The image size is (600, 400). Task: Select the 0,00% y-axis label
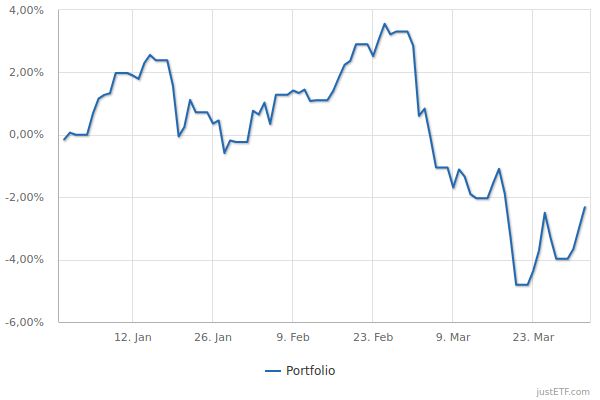click(x=28, y=135)
